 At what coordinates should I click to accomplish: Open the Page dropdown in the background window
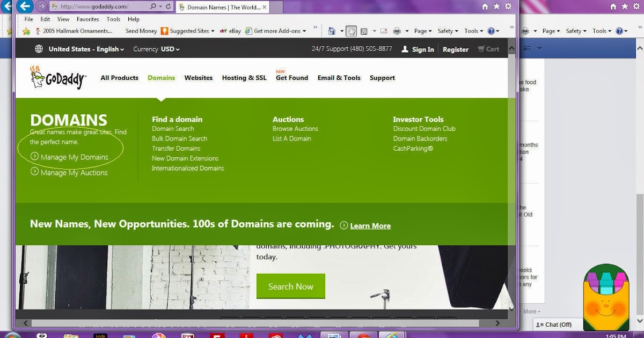point(551,31)
